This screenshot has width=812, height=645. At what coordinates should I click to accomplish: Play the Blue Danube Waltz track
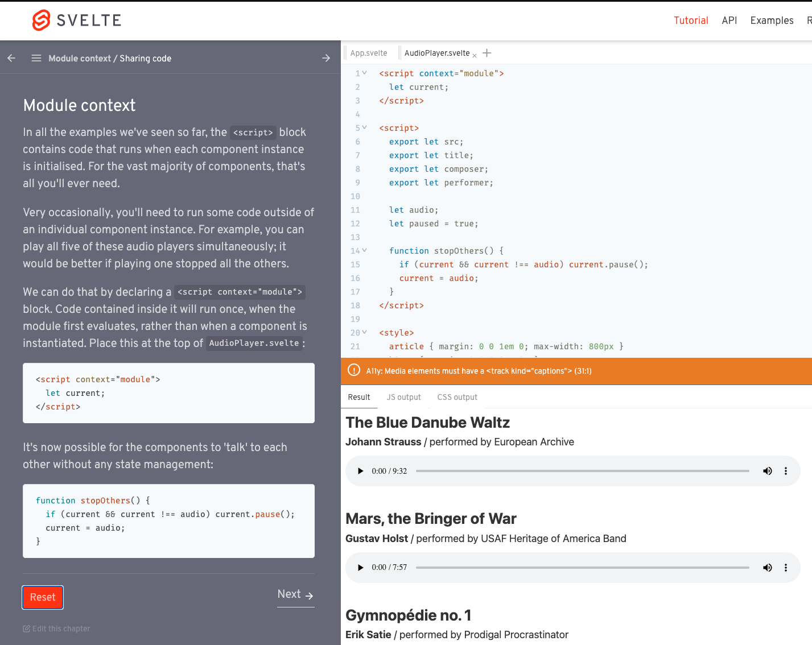tap(360, 471)
